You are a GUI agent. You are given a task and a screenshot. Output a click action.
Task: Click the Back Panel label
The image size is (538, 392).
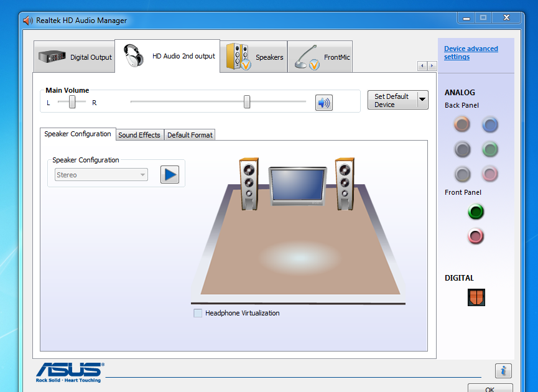point(461,105)
